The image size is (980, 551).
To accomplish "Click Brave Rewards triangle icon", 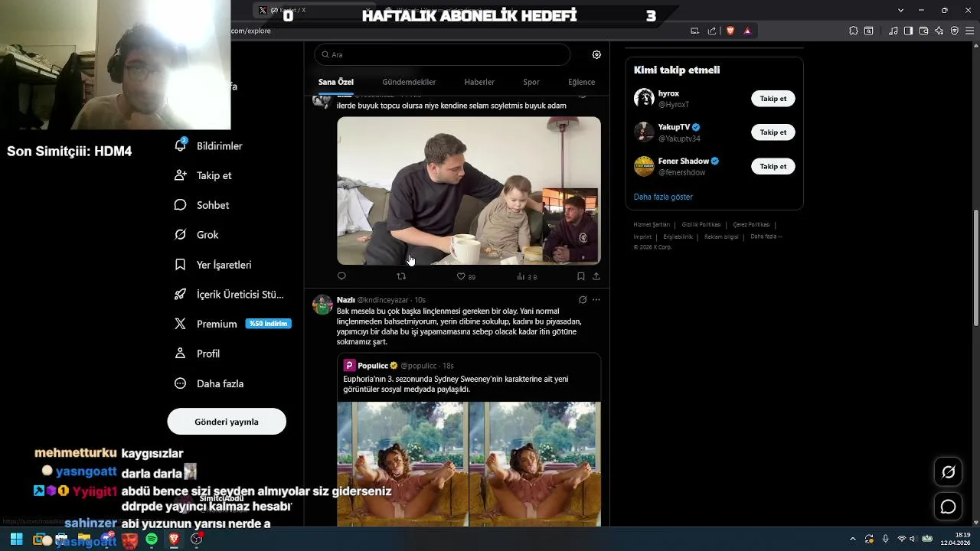I will click(x=747, y=31).
